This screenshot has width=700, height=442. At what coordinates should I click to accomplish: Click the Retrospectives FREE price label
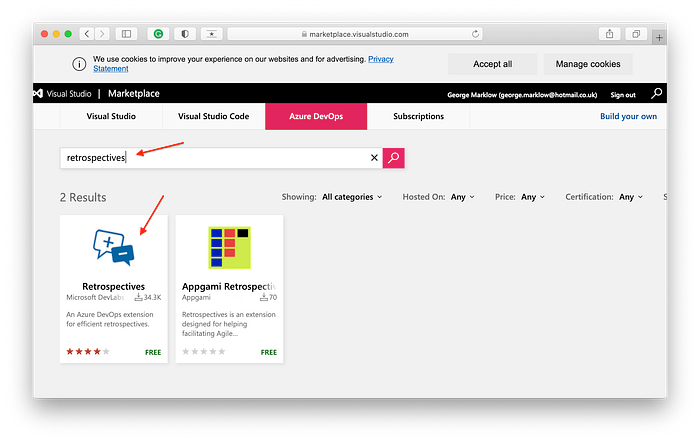153,352
